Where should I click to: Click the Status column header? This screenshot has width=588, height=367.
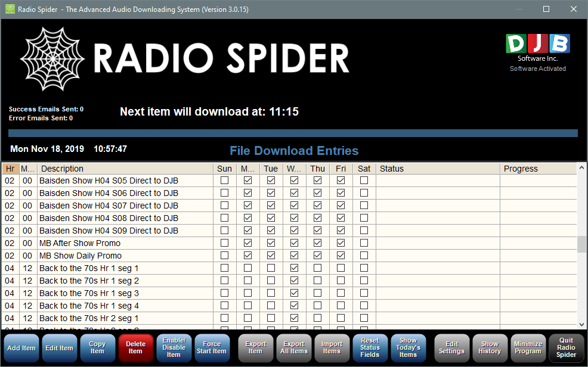pos(438,169)
